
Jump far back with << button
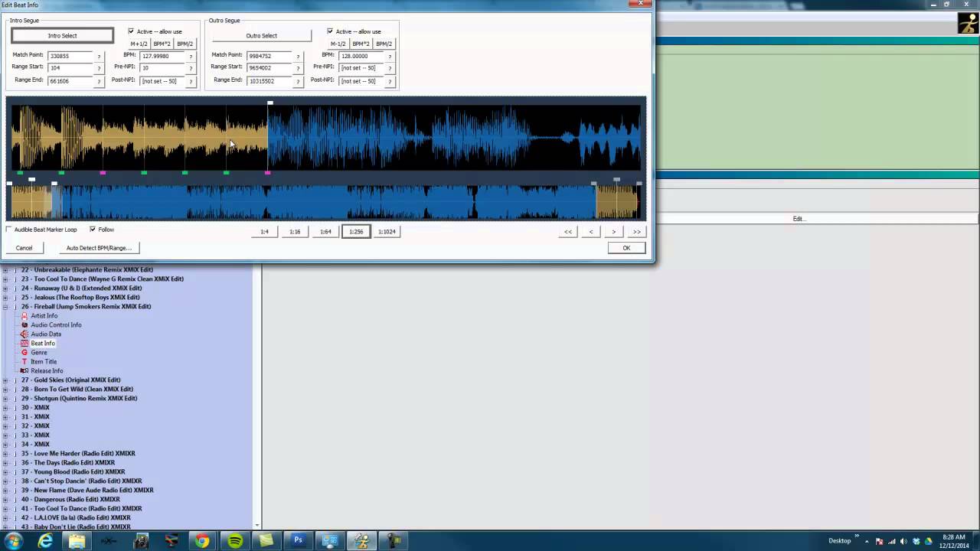pos(568,231)
